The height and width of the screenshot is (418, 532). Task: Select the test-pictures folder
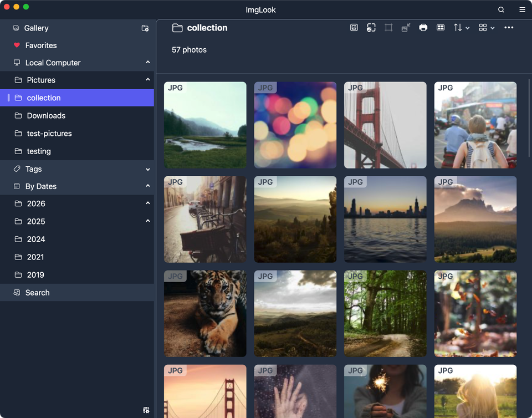pyautogui.click(x=49, y=134)
